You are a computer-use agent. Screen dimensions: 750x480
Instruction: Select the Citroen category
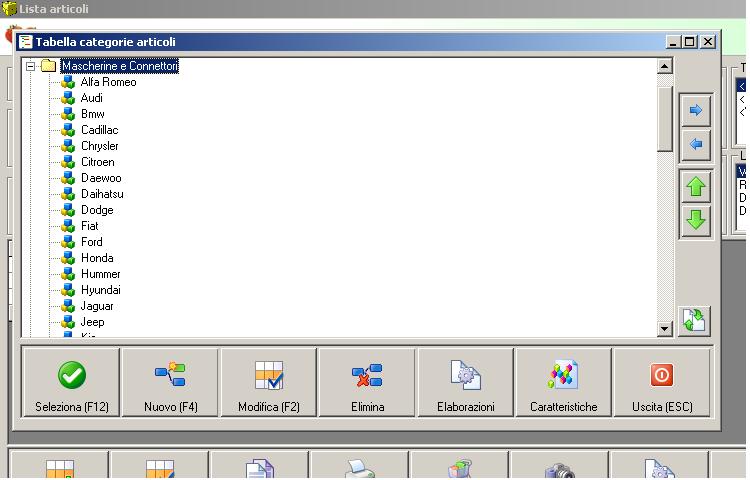coord(98,162)
